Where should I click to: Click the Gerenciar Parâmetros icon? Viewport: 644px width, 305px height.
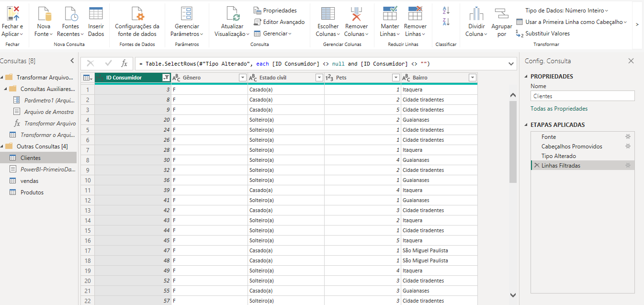187,13
